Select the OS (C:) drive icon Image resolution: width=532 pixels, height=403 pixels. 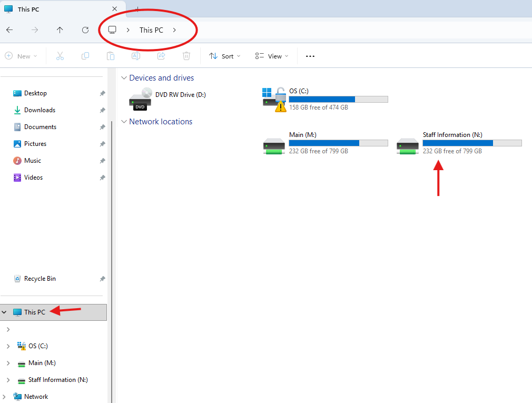[x=274, y=99]
